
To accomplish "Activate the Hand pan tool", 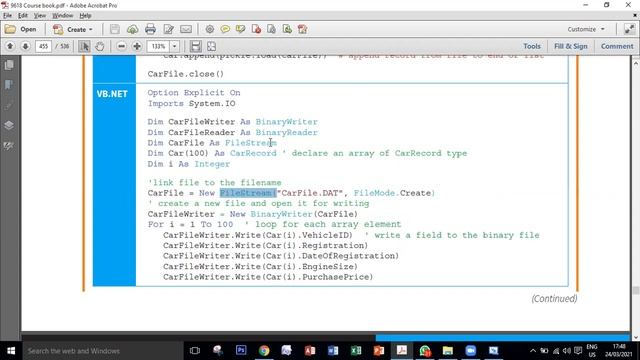I will (100, 46).
